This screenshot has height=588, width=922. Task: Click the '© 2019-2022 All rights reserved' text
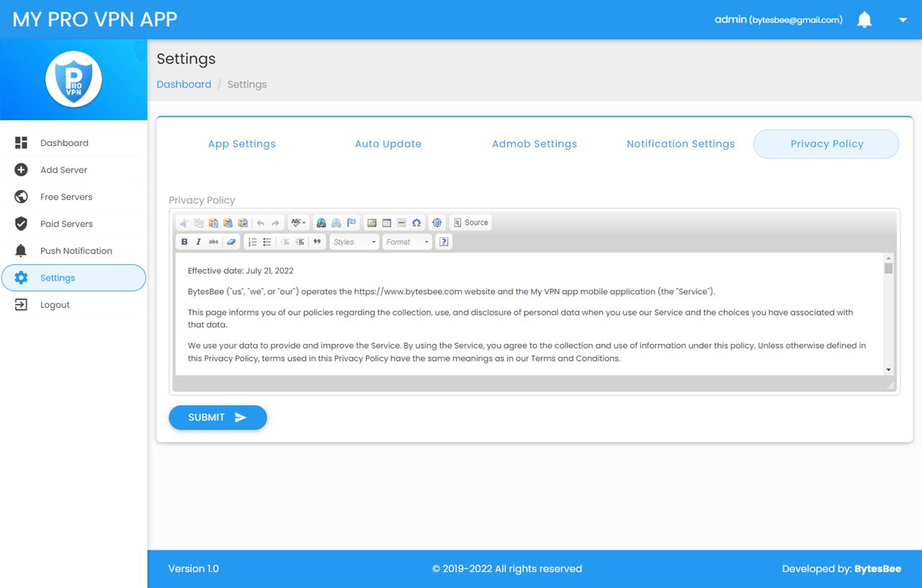507,569
